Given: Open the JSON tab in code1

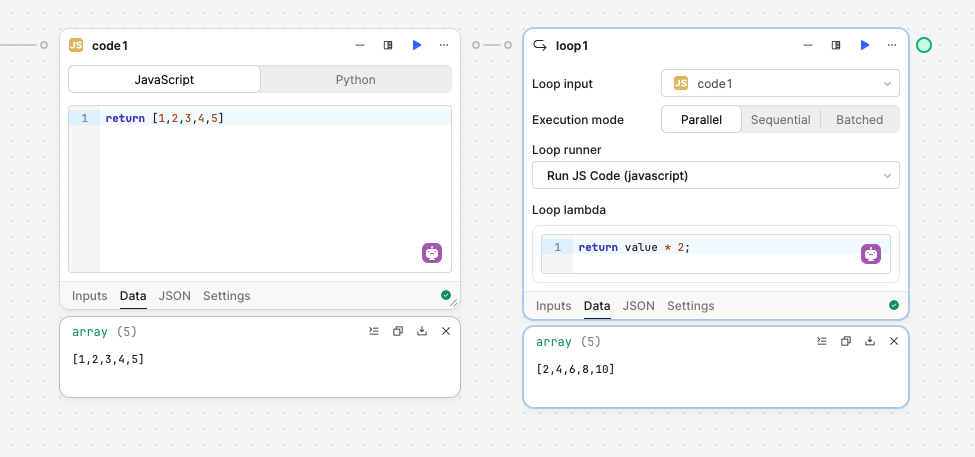Looking at the screenshot, I should (175, 296).
